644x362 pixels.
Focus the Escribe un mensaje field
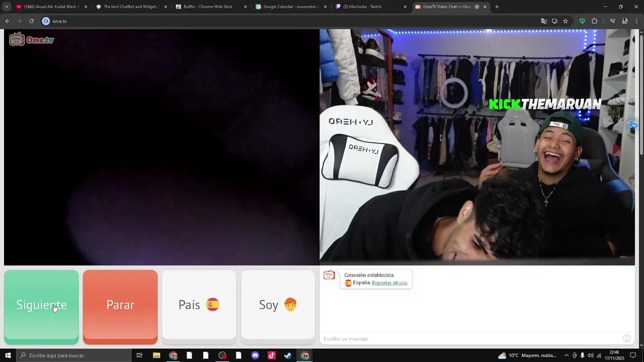pos(470,339)
